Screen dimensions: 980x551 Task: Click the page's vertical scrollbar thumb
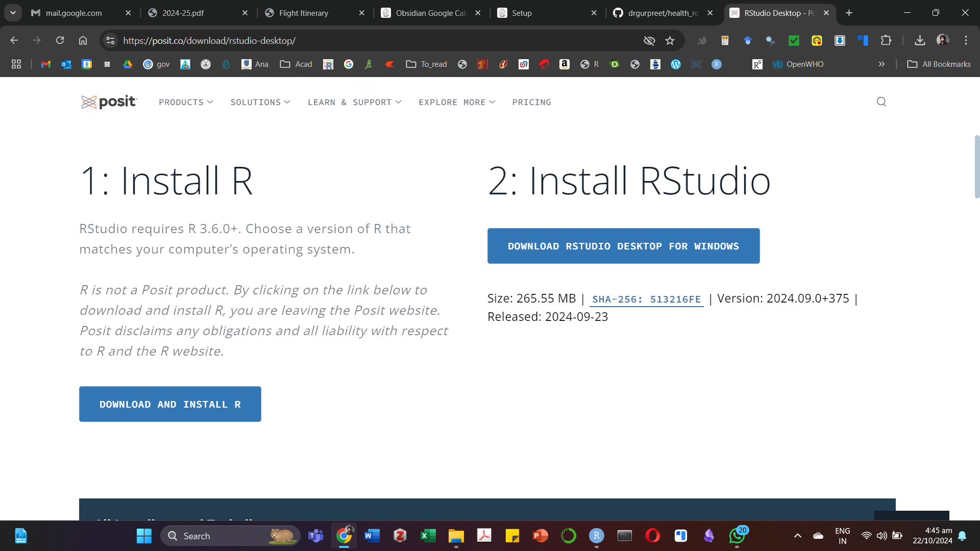(x=976, y=166)
